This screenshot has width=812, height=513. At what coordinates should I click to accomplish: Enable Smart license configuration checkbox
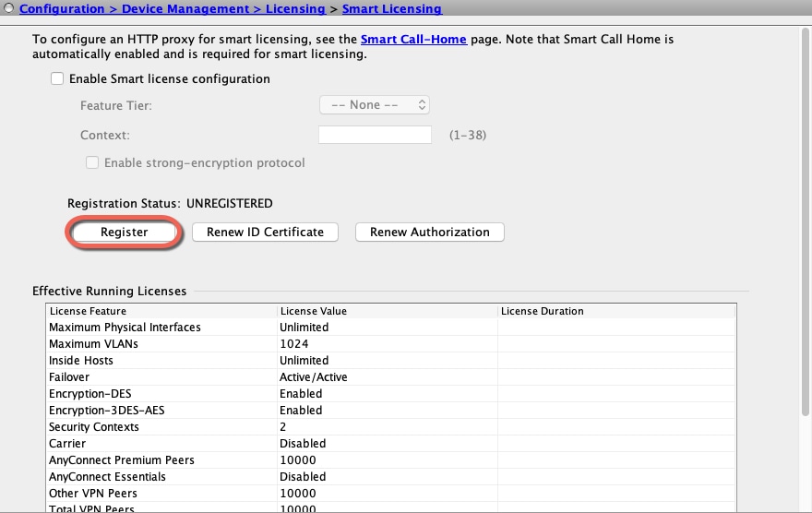[x=57, y=78]
